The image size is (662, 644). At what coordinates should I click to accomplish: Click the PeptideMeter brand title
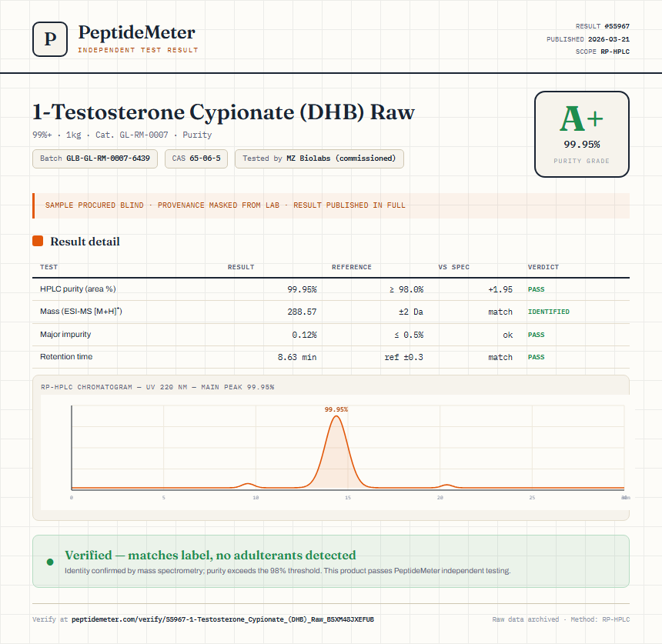click(136, 32)
